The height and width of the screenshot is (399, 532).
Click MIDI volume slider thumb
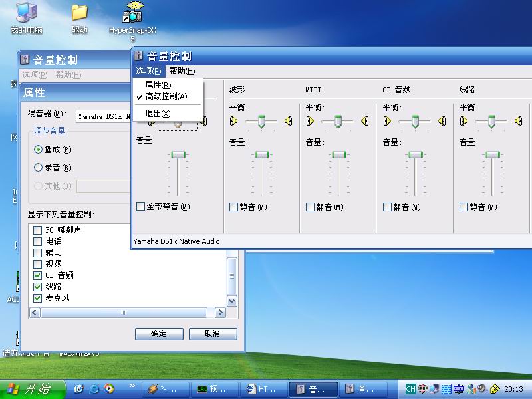pyautogui.click(x=338, y=155)
